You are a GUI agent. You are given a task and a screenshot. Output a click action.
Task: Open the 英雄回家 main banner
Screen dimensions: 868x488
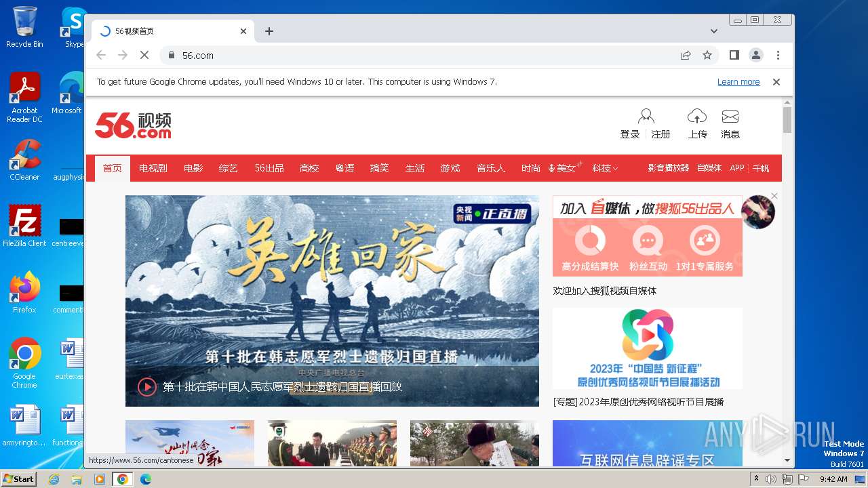332,301
